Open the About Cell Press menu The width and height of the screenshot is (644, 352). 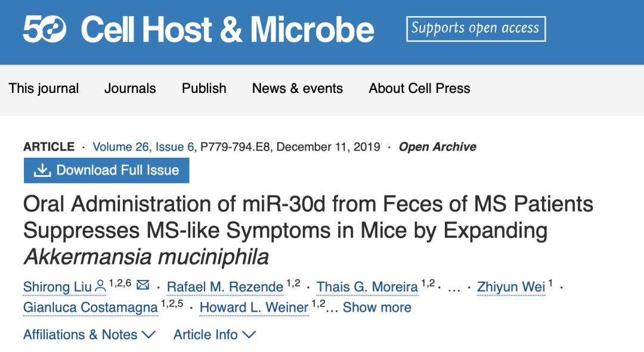click(419, 88)
